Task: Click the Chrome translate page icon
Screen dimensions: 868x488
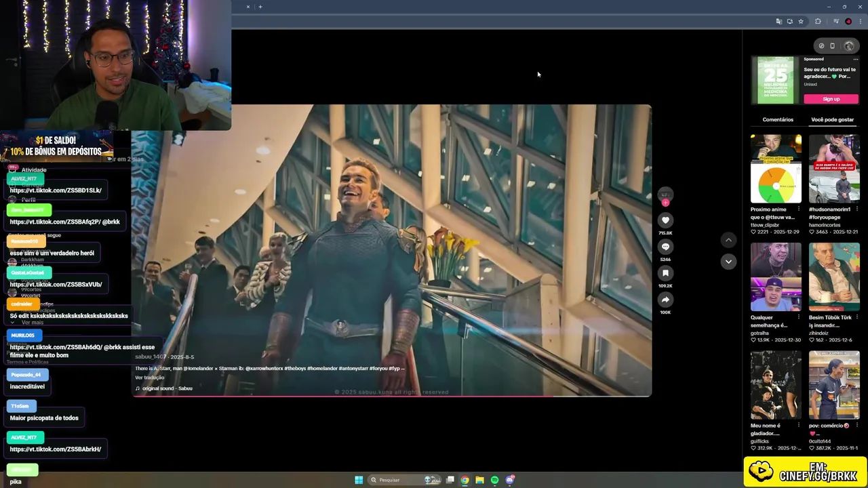Action: 778,21
